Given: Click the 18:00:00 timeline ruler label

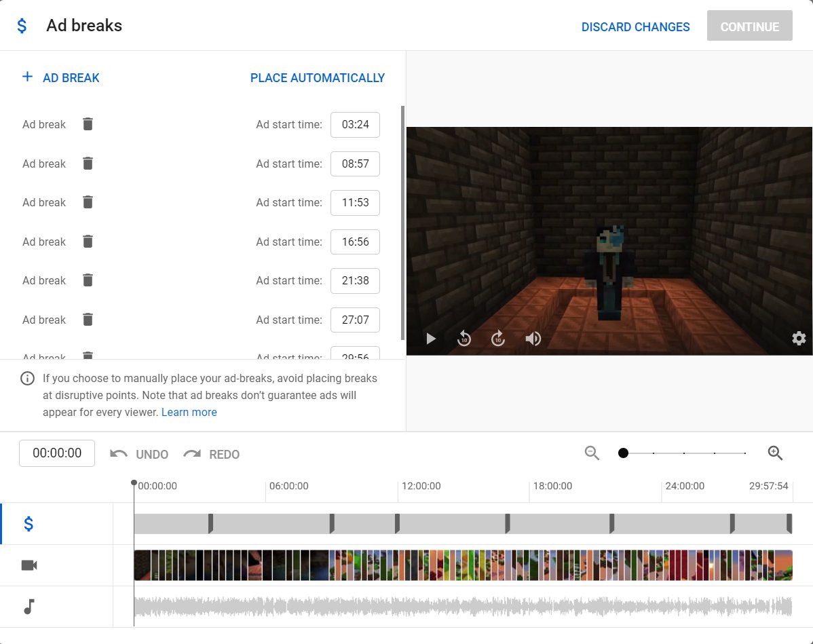Looking at the screenshot, I should [552, 486].
